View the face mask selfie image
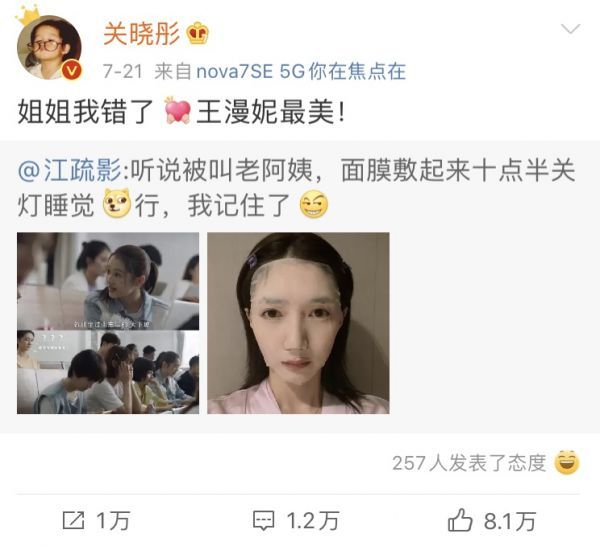 [x=298, y=323]
